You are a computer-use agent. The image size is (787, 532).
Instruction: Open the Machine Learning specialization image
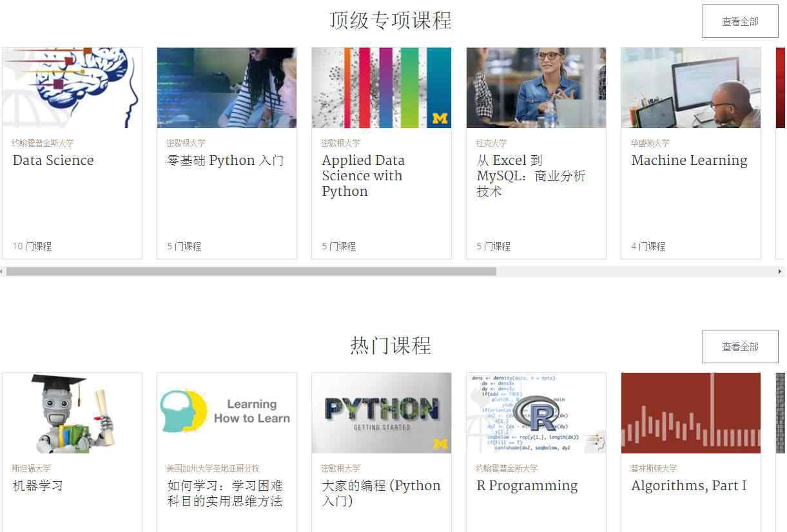pyautogui.click(x=691, y=88)
